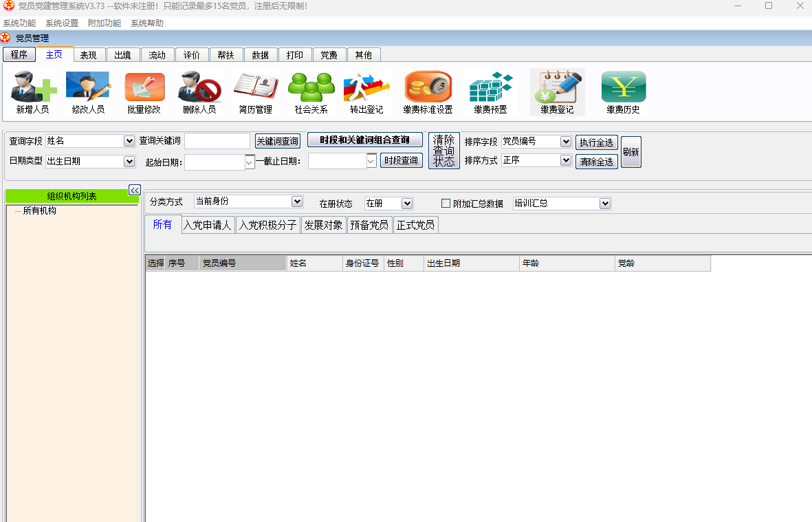Select the 删除人员 delete person icon

(x=199, y=93)
